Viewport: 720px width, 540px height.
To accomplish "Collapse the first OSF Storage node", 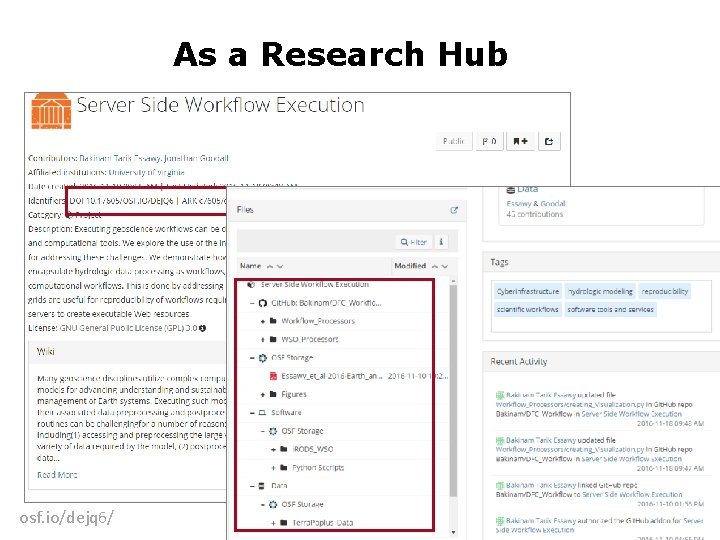I will pyautogui.click(x=252, y=358).
